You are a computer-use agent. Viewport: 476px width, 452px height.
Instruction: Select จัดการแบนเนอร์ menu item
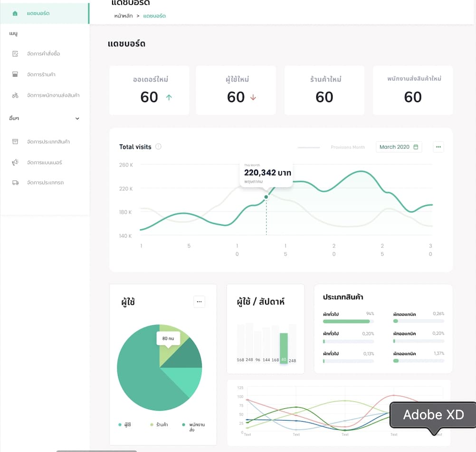[44, 162]
